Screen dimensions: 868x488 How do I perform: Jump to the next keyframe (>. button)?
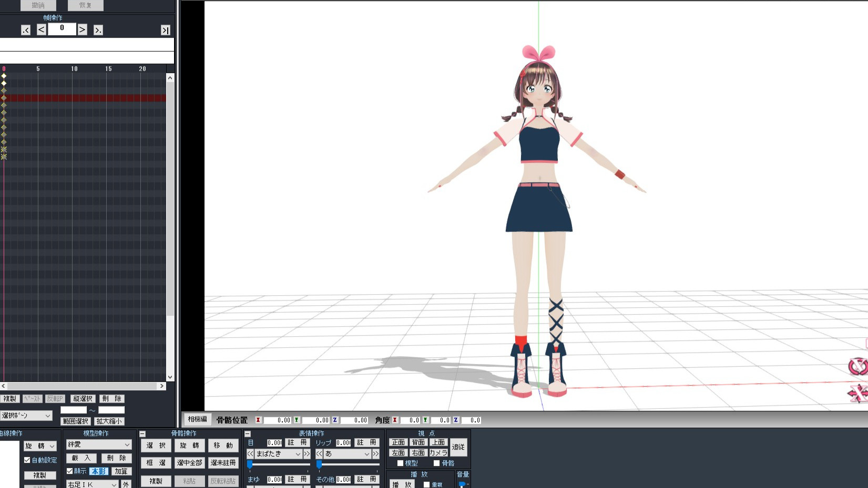[98, 30]
